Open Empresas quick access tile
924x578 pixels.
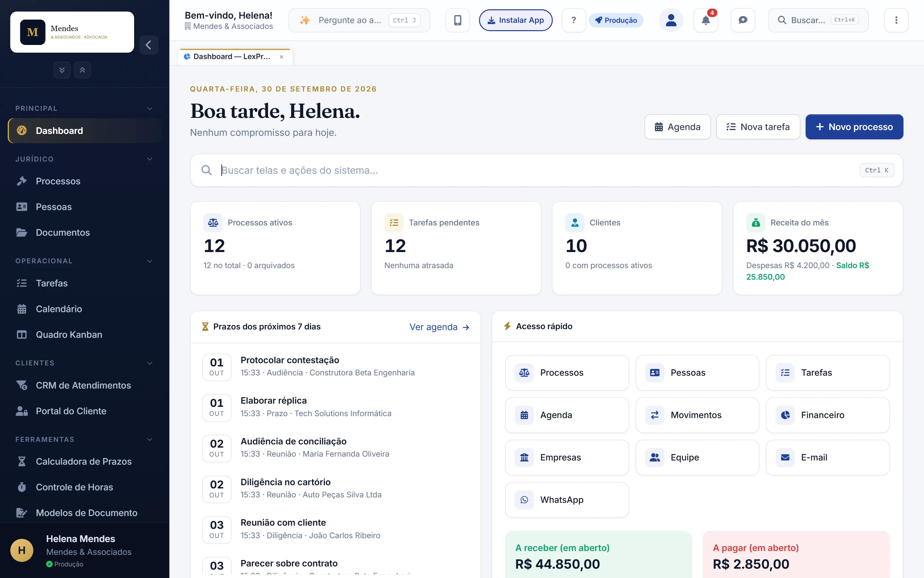tap(567, 458)
